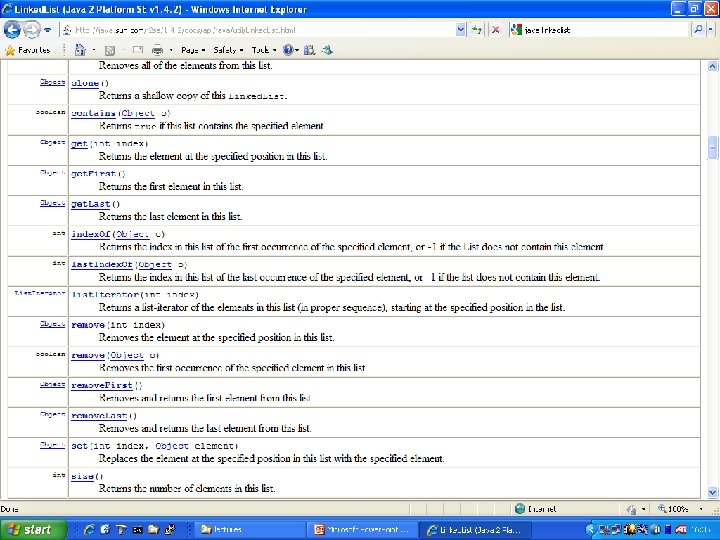Screen dimensions: 720x540
Task: Open the getLast() method link
Action: 90,204
